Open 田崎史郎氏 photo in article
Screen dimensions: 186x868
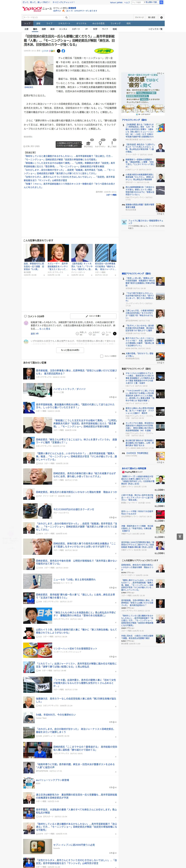pos(39,71)
